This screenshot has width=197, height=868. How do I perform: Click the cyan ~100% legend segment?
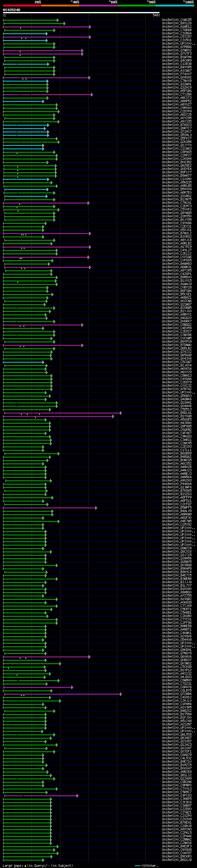pyautogui.click(x=175, y=6)
